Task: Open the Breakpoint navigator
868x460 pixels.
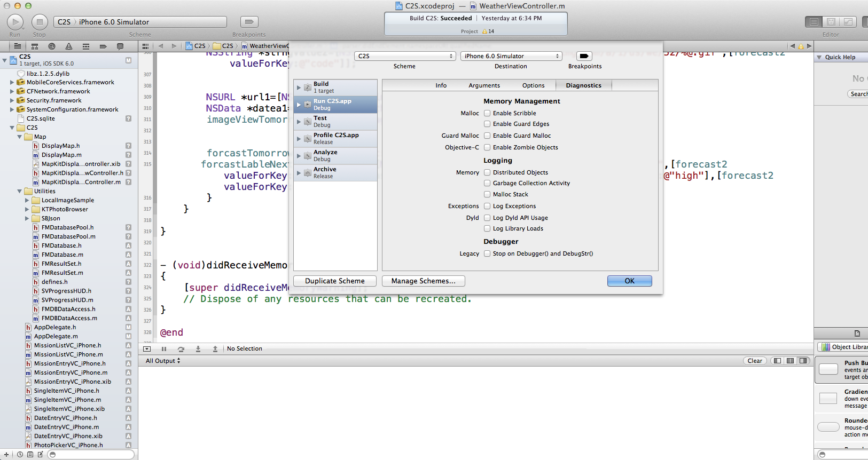Action: pos(103,46)
